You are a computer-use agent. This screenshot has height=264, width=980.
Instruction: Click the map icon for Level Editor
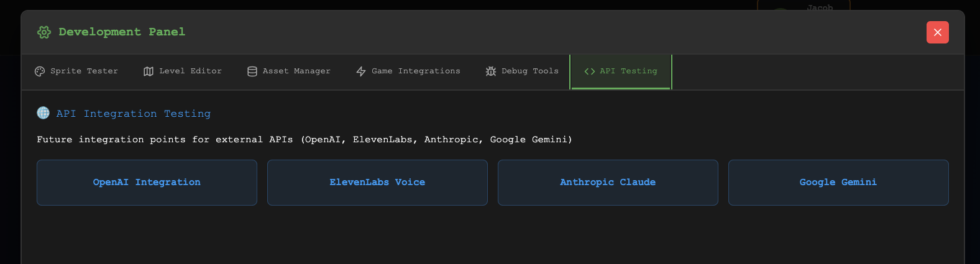point(149,71)
